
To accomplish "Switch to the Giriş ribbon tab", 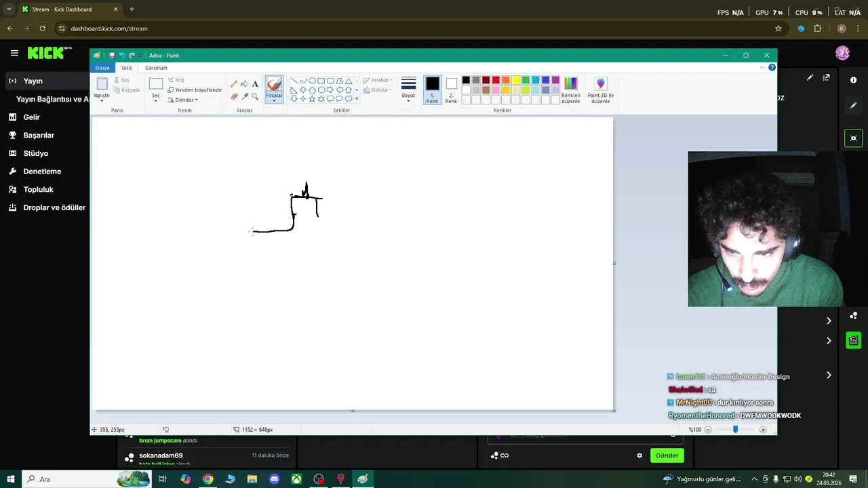I will click(127, 68).
